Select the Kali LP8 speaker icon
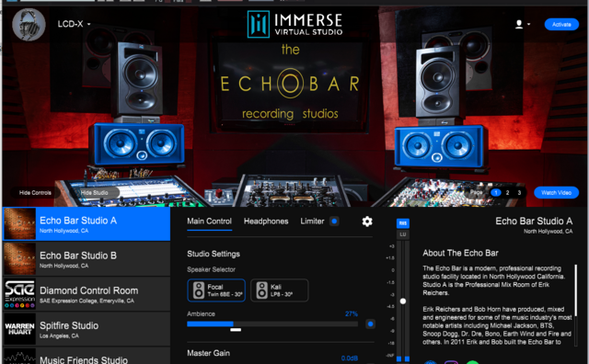 pyautogui.click(x=261, y=290)
